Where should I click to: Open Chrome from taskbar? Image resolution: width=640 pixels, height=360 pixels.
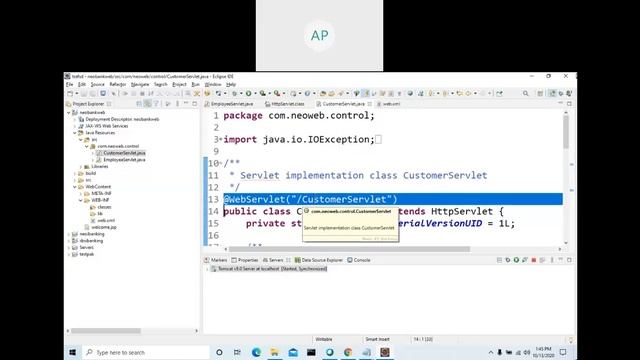pyautogui.click(x=348, y=352)
